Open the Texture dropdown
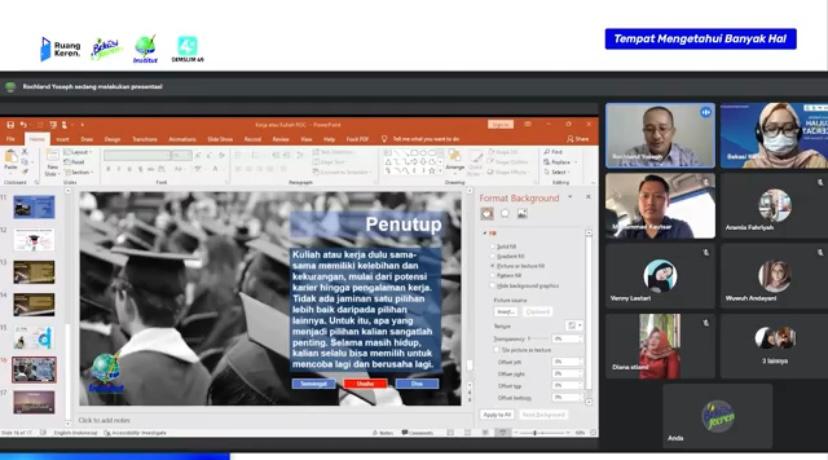This screenshot has height=460, width=828. pyautogui.click(x=573, y=325)
